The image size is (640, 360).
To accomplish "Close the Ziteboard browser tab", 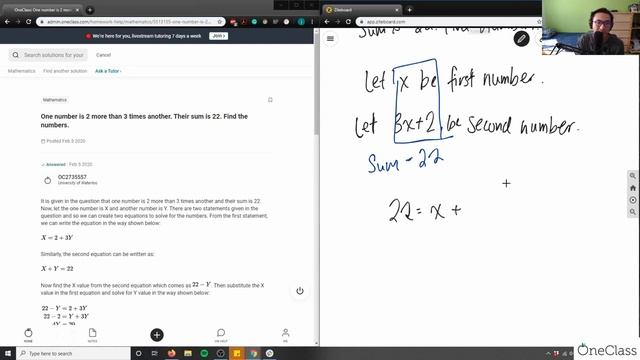I will click(x=397, y=10).
